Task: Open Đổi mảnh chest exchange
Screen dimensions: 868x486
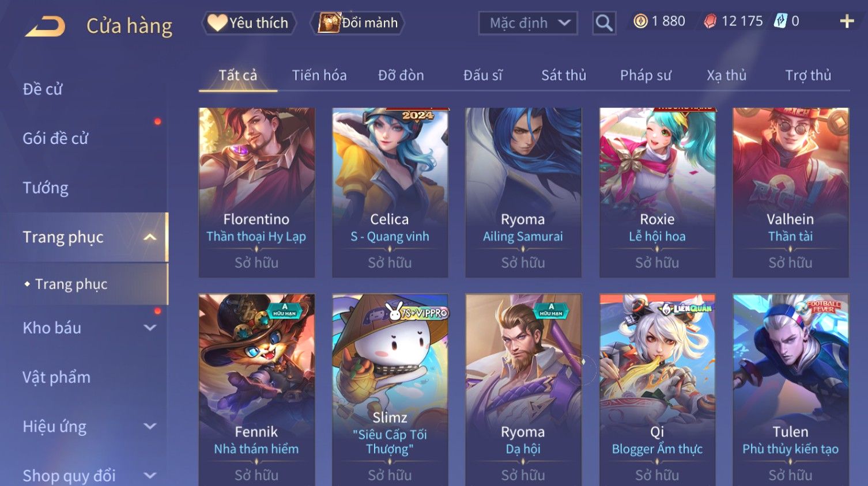Action: coord(357,23)
